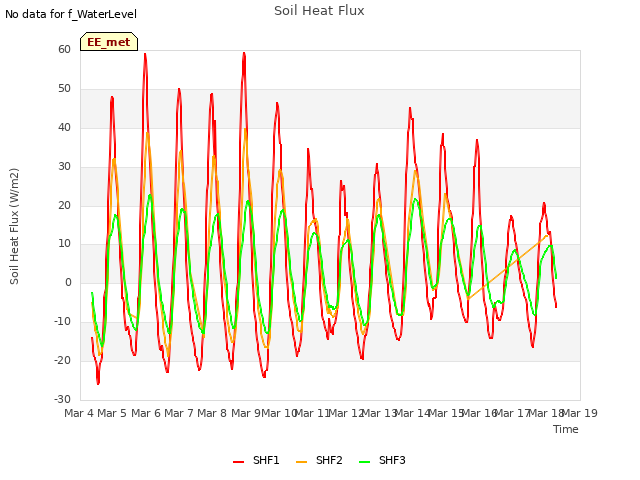The width and height of the screenshot is (640, 480).
Task: Click the -10 y-axis tick label
Action: (x=63, y=322)
